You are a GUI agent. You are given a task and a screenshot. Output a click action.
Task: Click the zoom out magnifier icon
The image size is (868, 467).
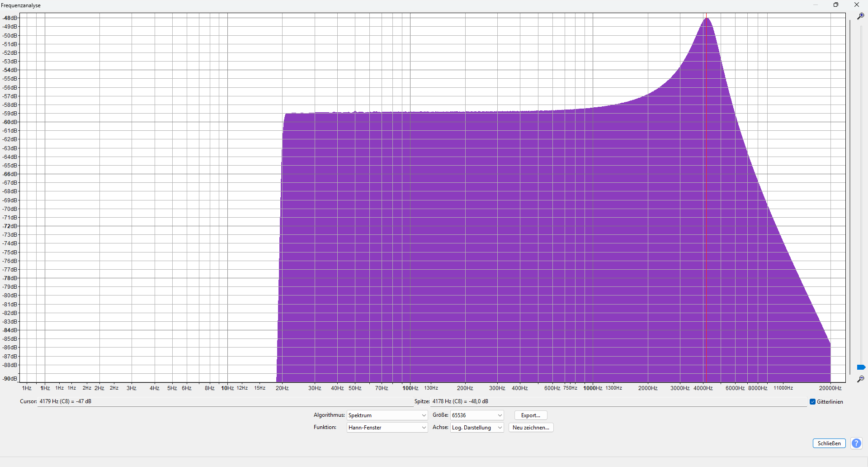[x=861, y=379]
